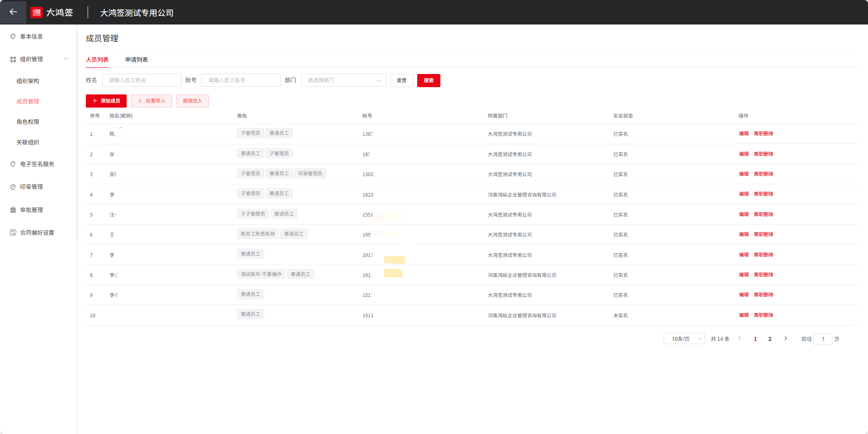Open the 10条/页 page size dropdown

click(684, 339)
